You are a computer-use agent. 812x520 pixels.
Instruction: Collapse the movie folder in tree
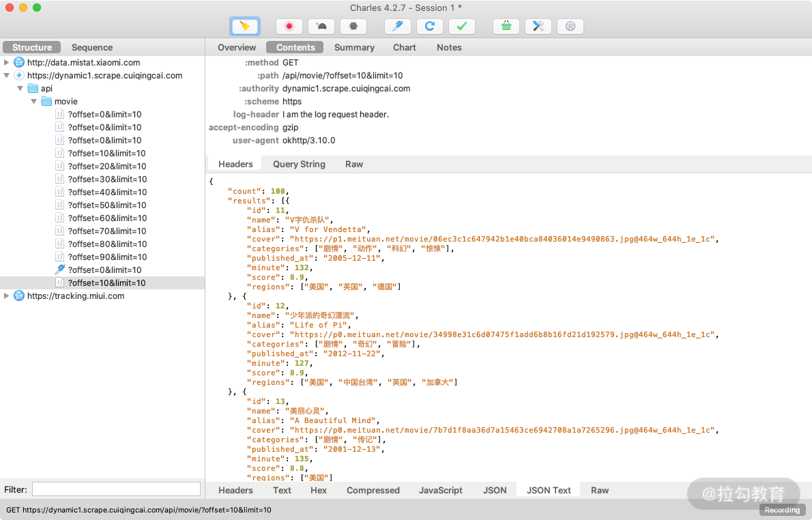(x=34, y=102)
